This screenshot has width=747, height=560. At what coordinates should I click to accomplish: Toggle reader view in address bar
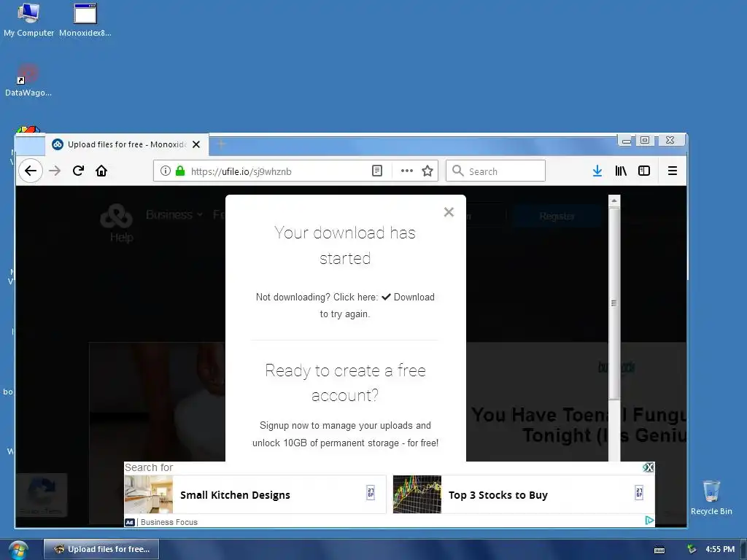(377, 171)
